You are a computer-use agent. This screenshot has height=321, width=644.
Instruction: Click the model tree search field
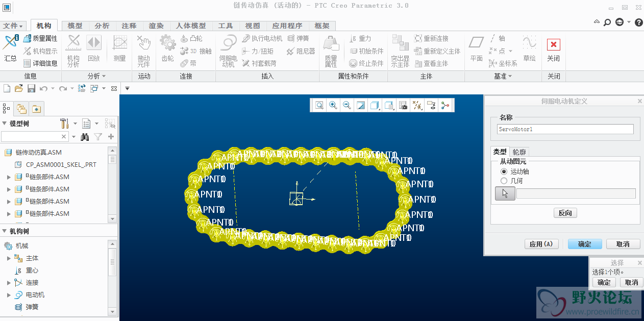click(35, 136)
